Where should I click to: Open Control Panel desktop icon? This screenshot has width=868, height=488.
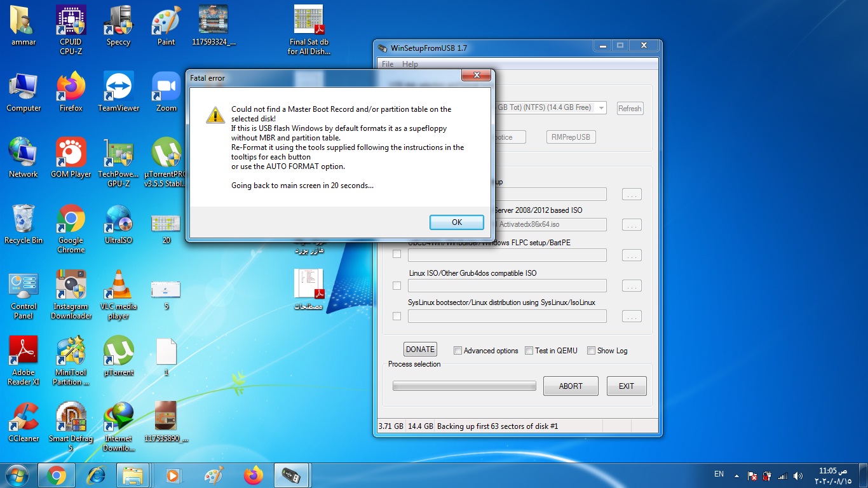click(x=24, y=295)
